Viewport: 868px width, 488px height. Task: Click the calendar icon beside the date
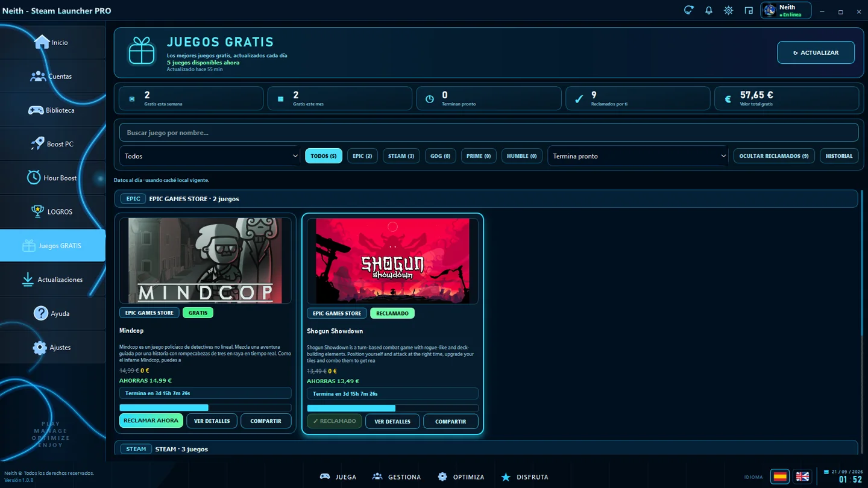coord(826,472)
